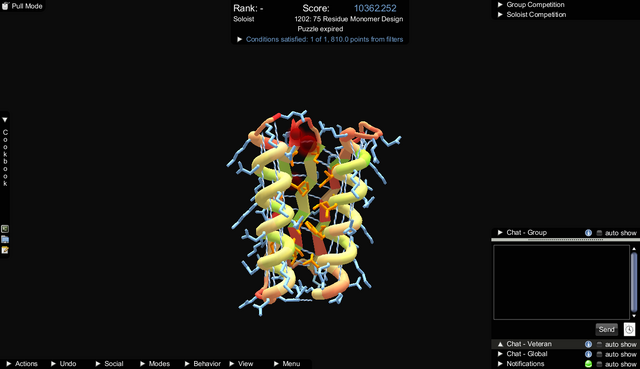Expand the Soloist Competition panel
Screen dimensions: 640x369
click(532, 15)
